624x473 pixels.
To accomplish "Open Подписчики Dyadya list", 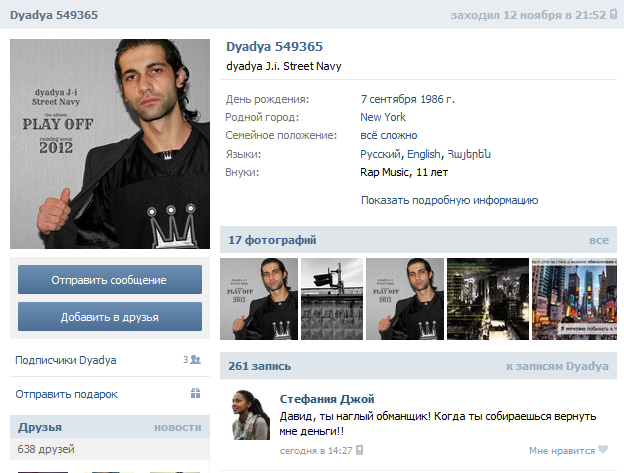I will 66,360.
